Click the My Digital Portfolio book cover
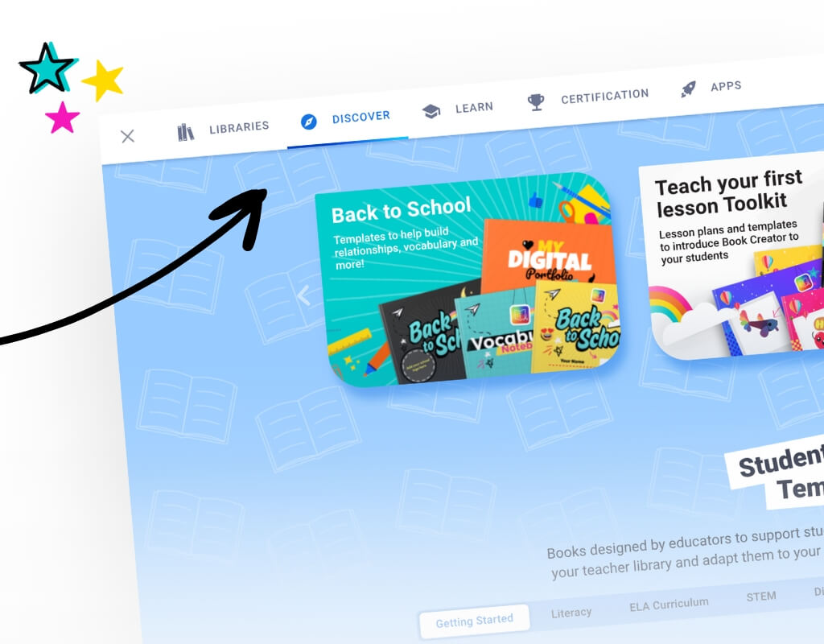 tap(549, 256)
